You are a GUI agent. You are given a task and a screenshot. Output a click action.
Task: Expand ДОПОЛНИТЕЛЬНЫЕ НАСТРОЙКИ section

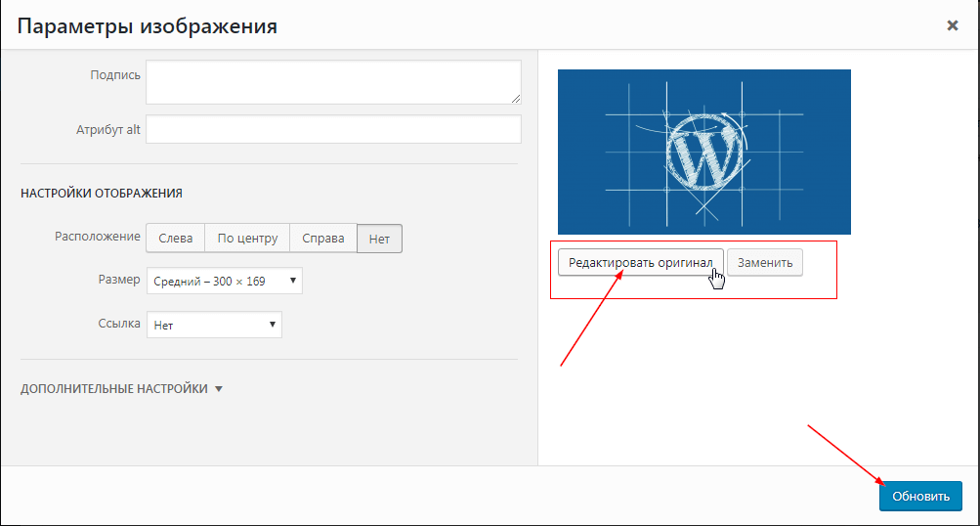coord(121,388)
